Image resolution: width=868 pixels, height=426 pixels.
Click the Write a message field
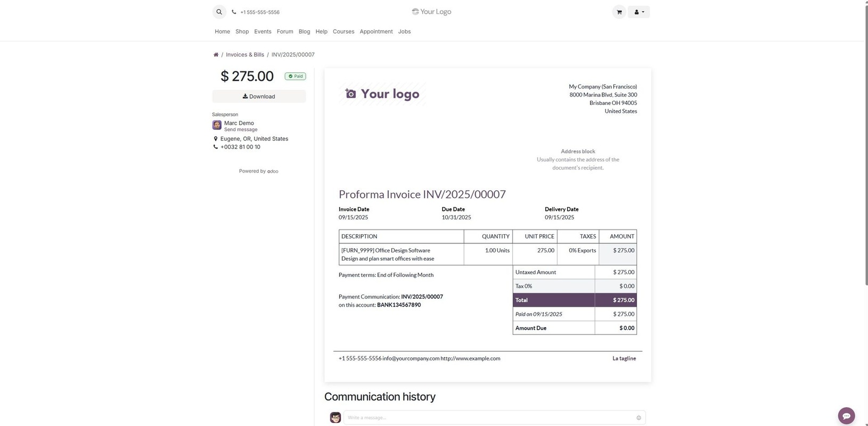click(489, 417)
